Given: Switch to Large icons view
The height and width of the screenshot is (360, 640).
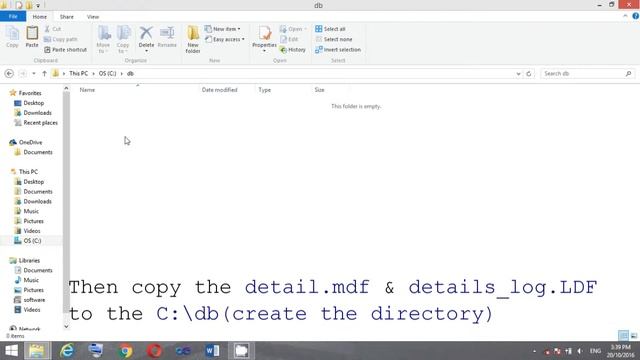Looking at the screenshot, I should tap(633, 336).
